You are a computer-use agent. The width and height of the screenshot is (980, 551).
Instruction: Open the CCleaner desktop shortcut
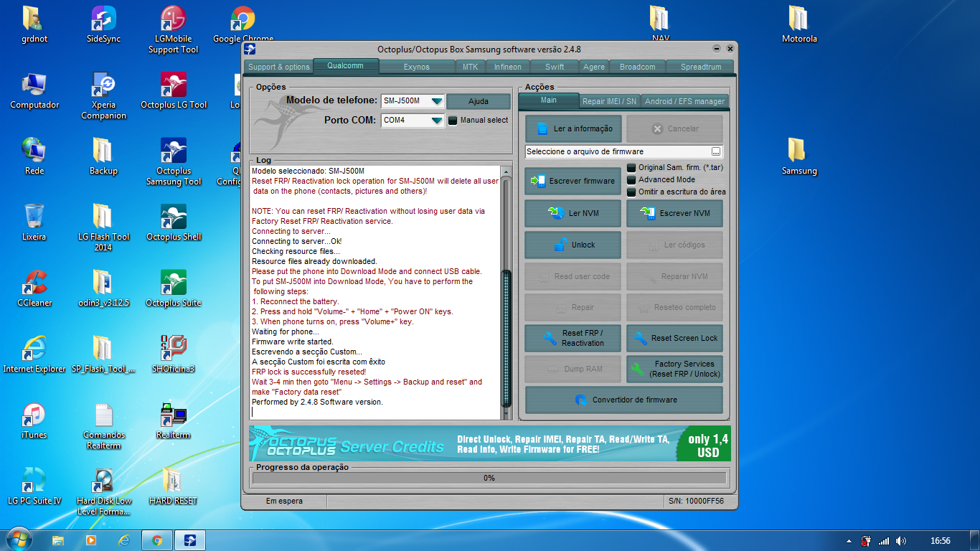34,288
